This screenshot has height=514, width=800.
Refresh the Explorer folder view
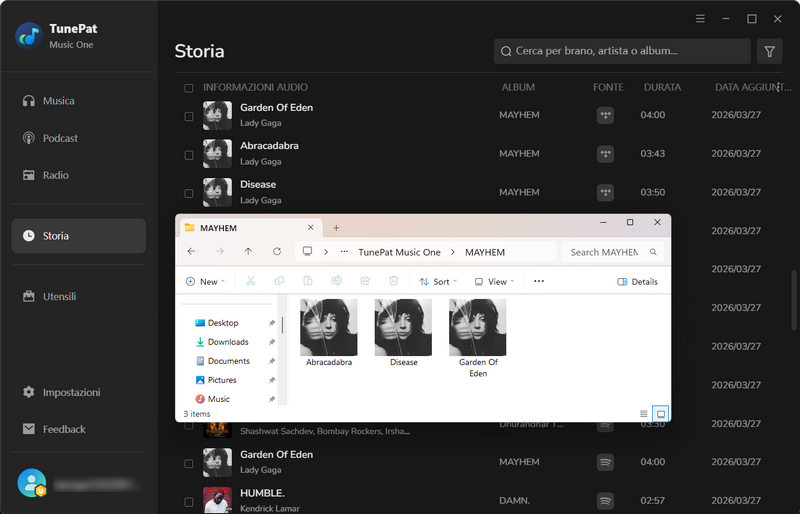coord(277,252)
